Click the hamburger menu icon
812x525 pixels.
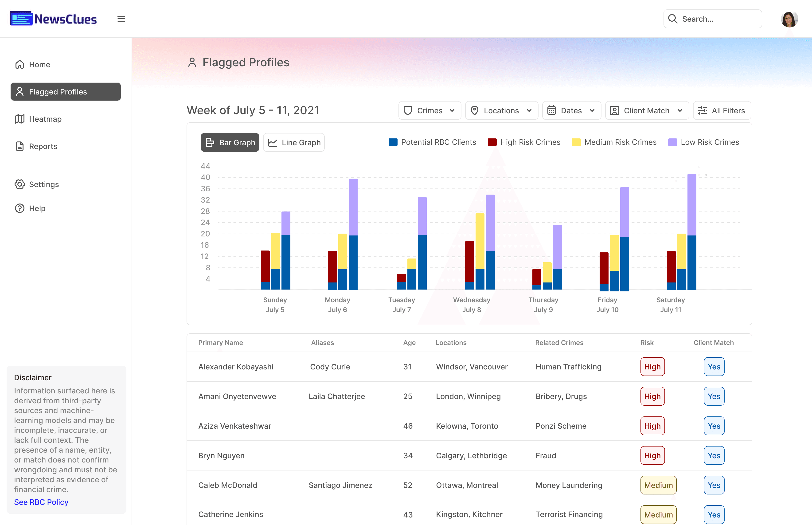(x=121, y=19)
